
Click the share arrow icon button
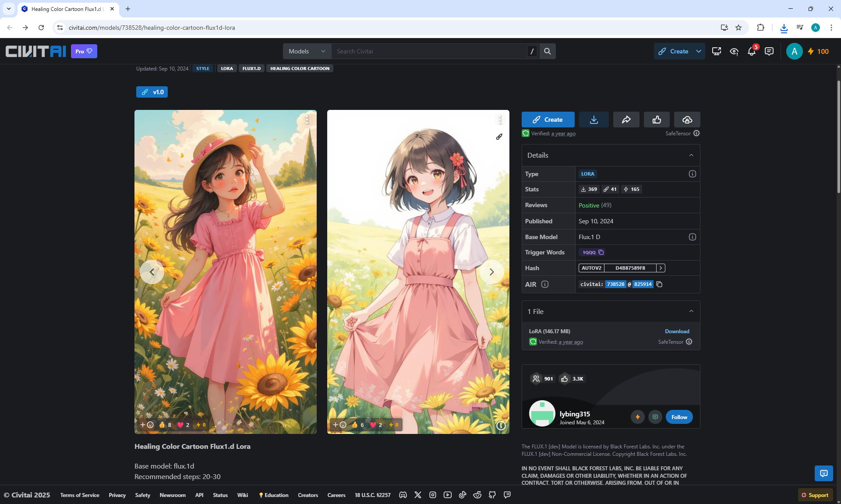(x=626, y=120)
